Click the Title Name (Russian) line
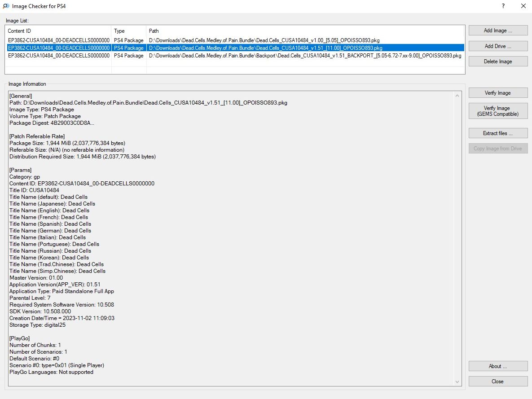This screenshot has width=532, height=399. pos(50,251)
